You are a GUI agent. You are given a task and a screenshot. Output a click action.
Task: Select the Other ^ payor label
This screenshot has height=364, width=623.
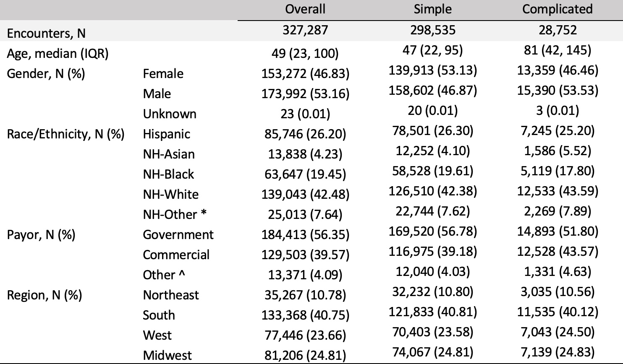coord(164,275)
